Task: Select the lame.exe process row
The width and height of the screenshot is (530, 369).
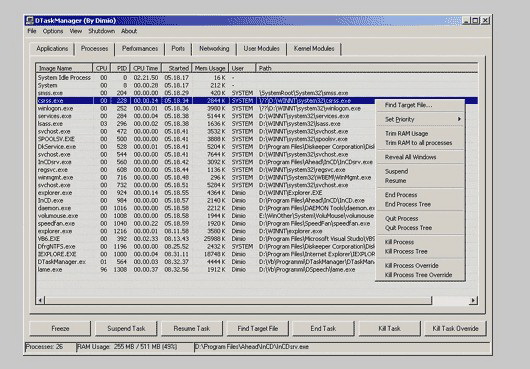Action: click(206, 270)
